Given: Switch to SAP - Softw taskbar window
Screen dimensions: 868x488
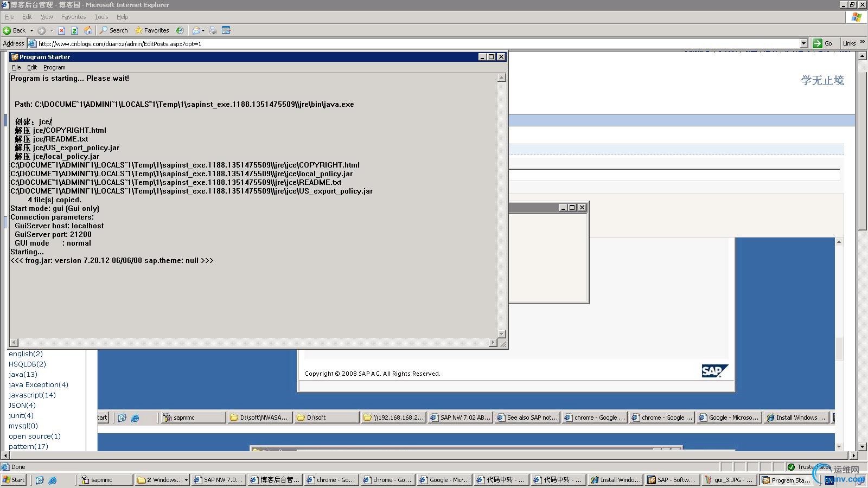Looking at the screenshot, I should click(x=672, y=480).
